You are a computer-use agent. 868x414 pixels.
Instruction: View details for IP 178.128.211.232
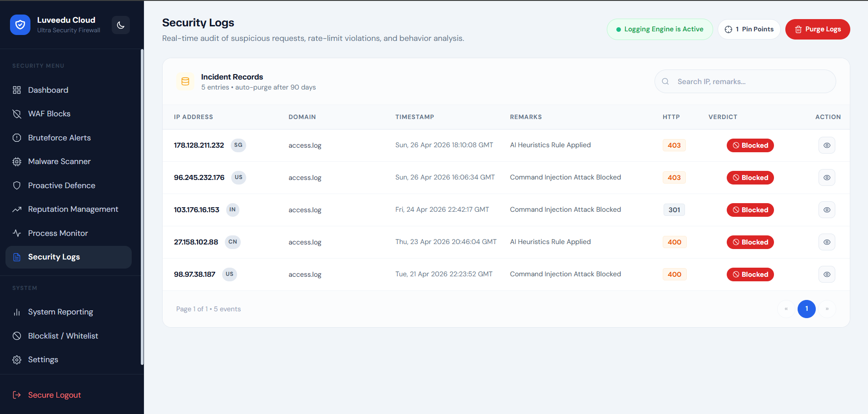(827, 145)
